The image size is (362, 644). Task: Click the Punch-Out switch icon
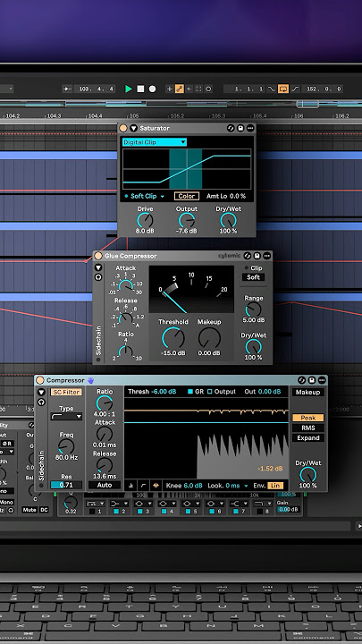295,89
